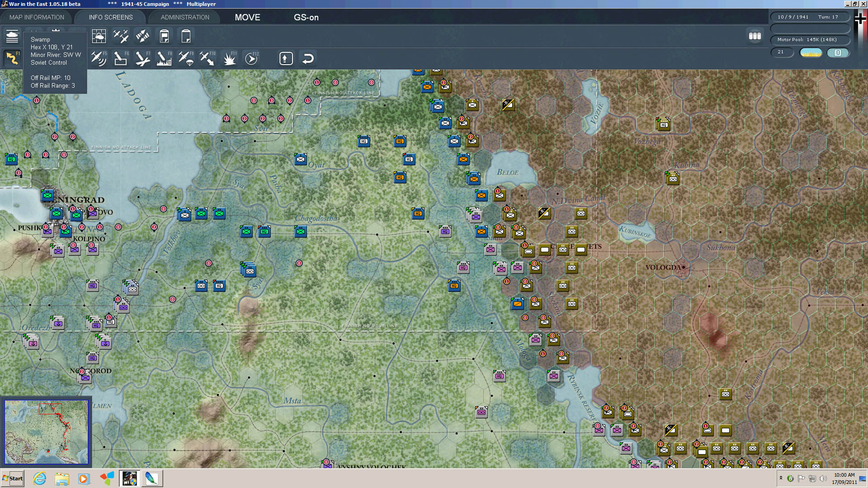Screen dimensions: 868x488
Task: Click the MOVE mode label
Action: pos(247,17)
